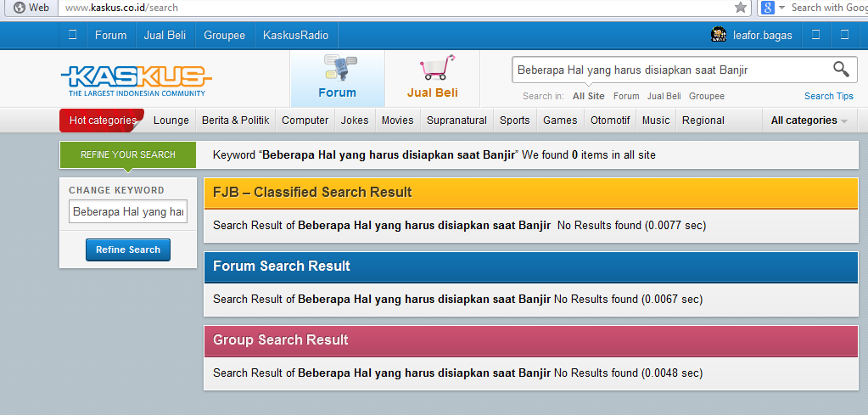Click 'We found 0 items in all site' text
868x415 pixels.
[x=589, y=155]
